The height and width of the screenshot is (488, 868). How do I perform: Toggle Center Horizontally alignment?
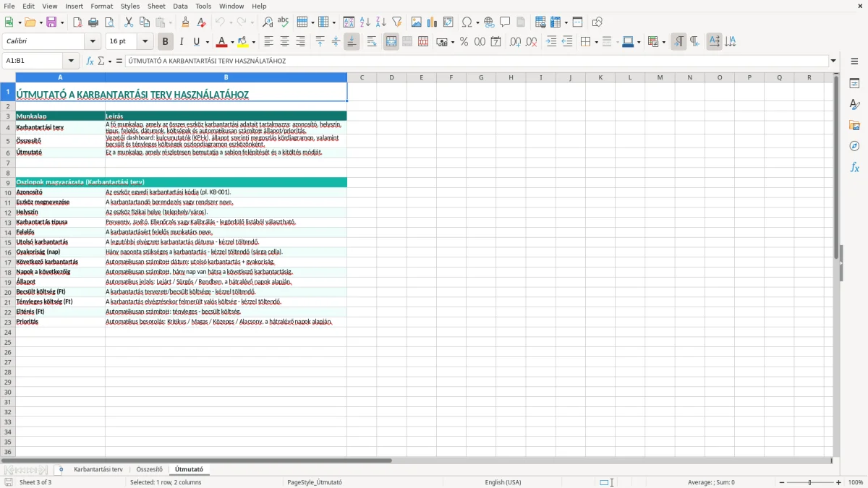click(x=284, y=42)
